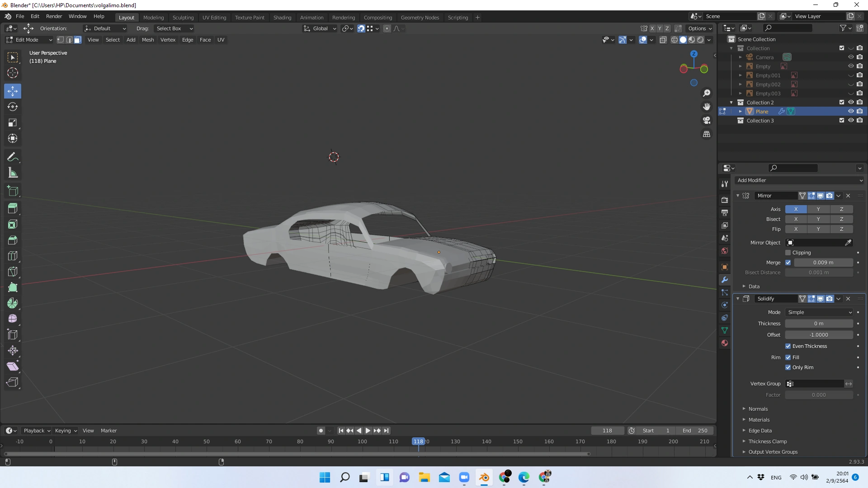
Task: Select the Move tool in the left toolbar
Action: (12, 91)
